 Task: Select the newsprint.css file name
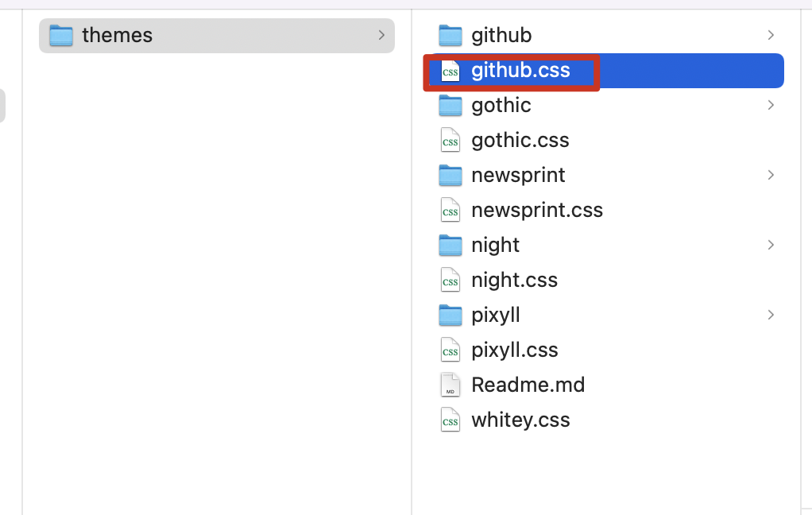coord(537,211)
